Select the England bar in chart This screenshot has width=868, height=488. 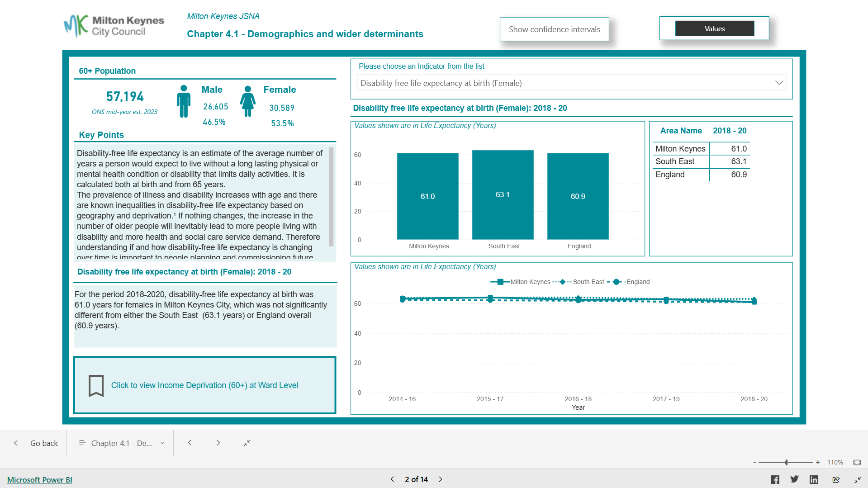point(578,196)
